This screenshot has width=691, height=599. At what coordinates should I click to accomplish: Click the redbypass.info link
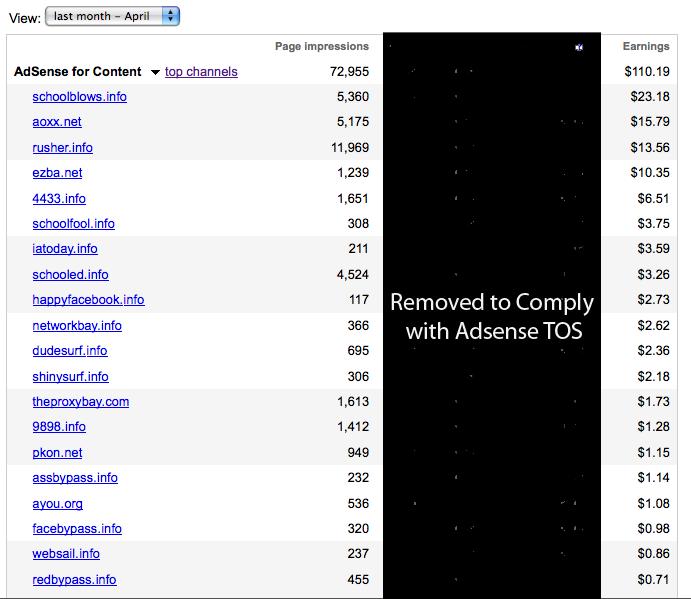tap(74, 580)
